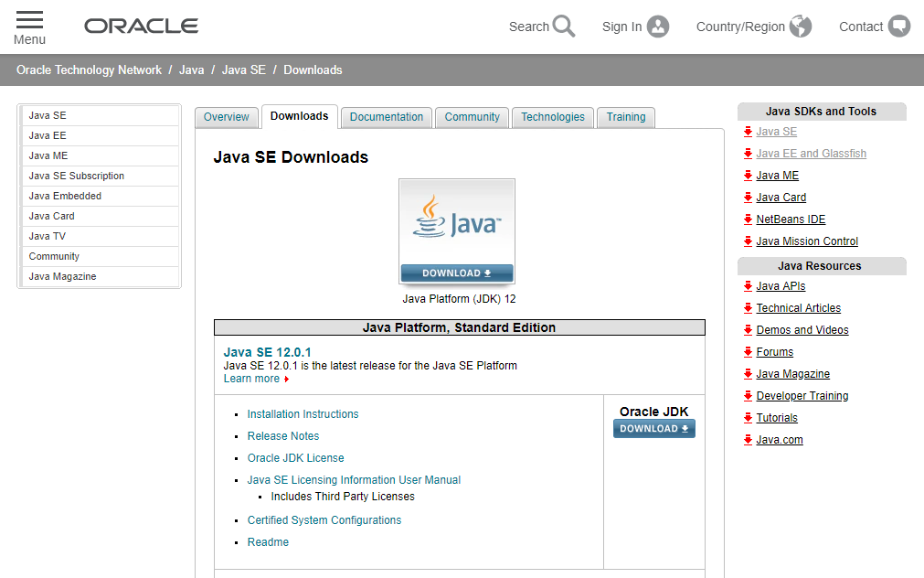Switch to the Documentation tab
Image resolution: width=924 pixels, height=578 pixels.
(386, 117)
